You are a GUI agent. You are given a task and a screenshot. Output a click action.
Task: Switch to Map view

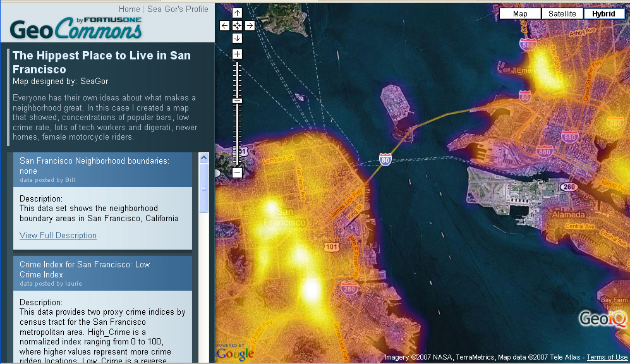[x=520, y=14]
